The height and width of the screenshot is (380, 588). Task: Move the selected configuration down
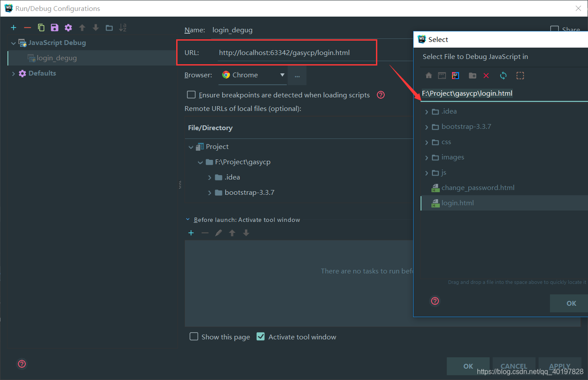(95, 27)
